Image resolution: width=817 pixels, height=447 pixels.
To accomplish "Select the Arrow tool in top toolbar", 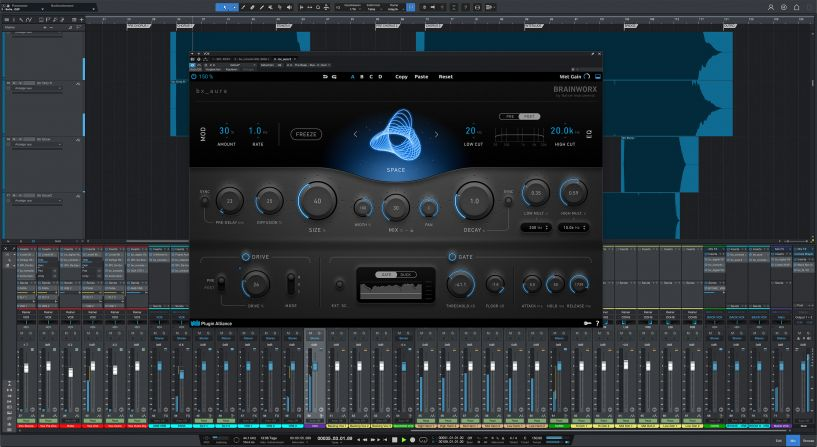I will pos(225,7).
